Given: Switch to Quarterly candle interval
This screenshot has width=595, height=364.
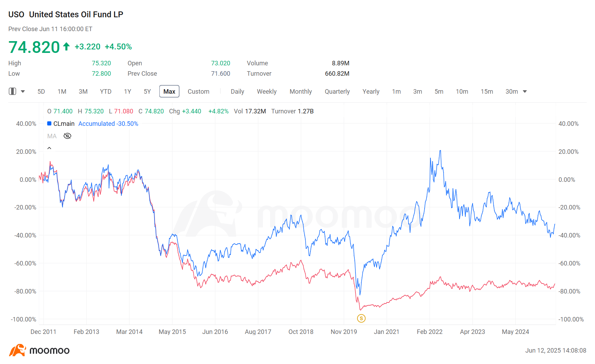Looking at the screenshot, I should pos(337,92).
